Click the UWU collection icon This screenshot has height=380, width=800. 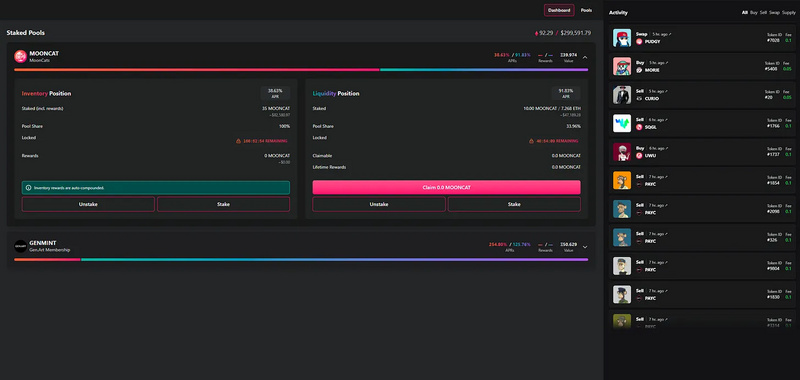point(639,156)
